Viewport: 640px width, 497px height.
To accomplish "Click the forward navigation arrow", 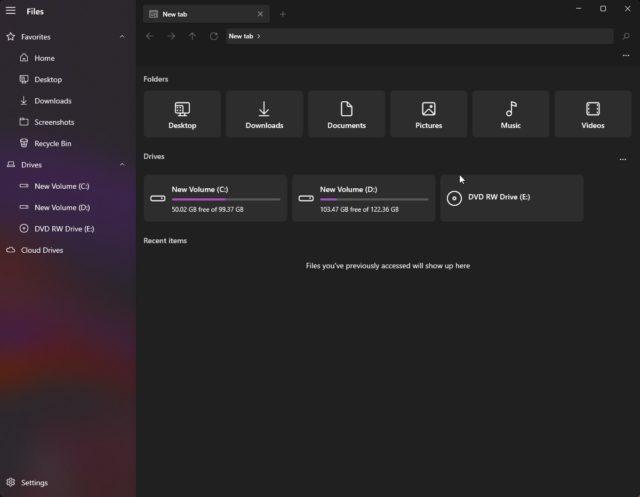I will (x=171, y=36).
